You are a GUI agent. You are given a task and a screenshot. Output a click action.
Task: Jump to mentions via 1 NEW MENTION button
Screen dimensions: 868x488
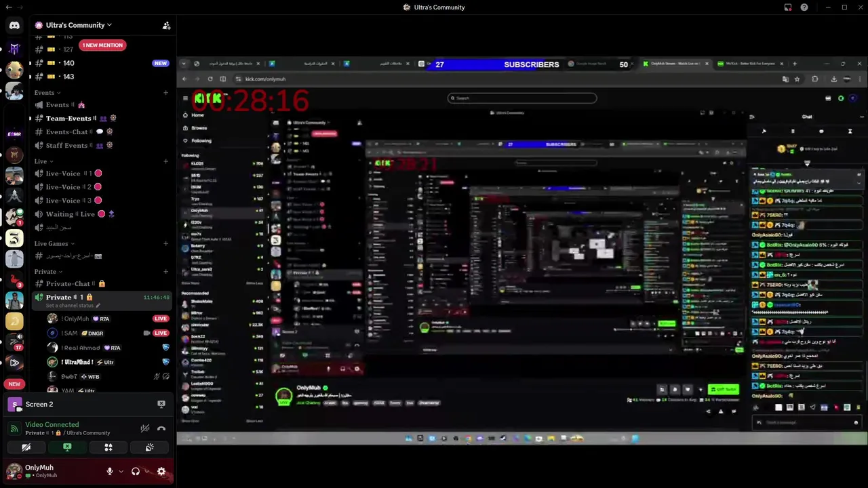102,45
